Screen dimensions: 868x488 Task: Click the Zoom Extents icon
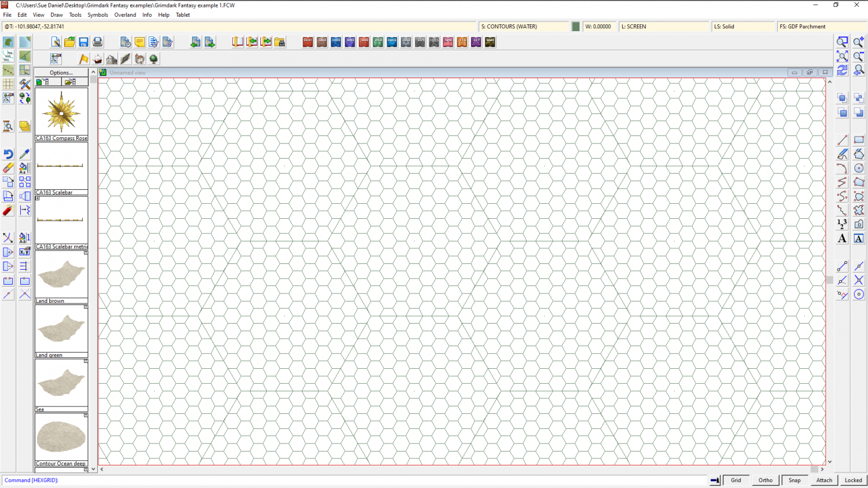point(843,56)
